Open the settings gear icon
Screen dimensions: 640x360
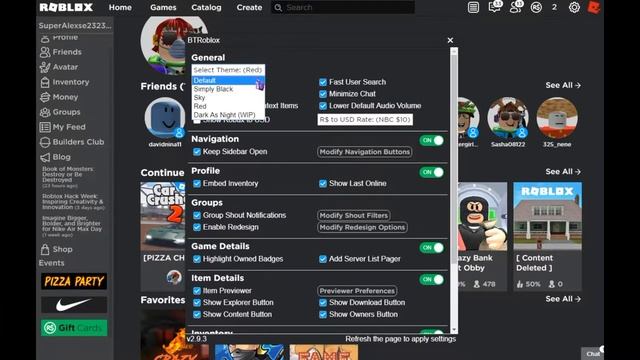(x=574, y=7)
